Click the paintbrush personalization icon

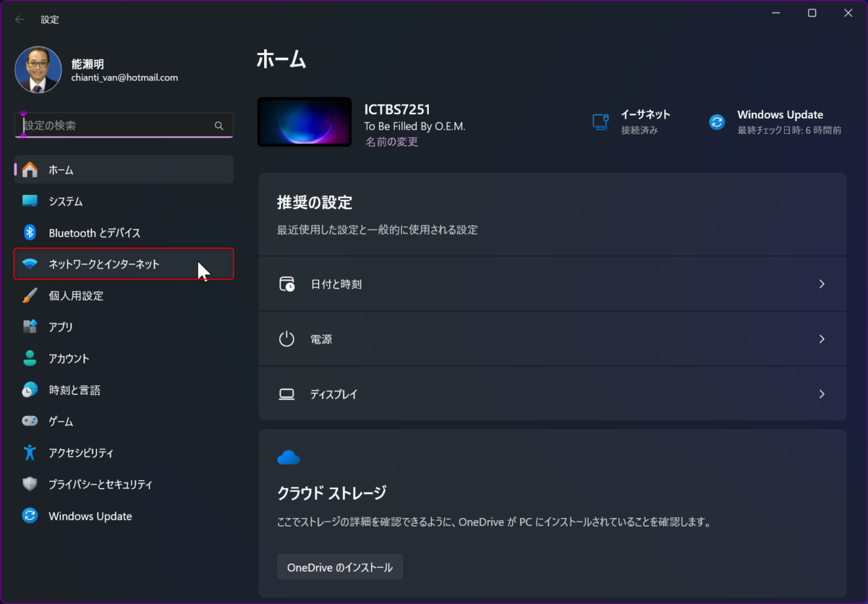click(30, 296)
